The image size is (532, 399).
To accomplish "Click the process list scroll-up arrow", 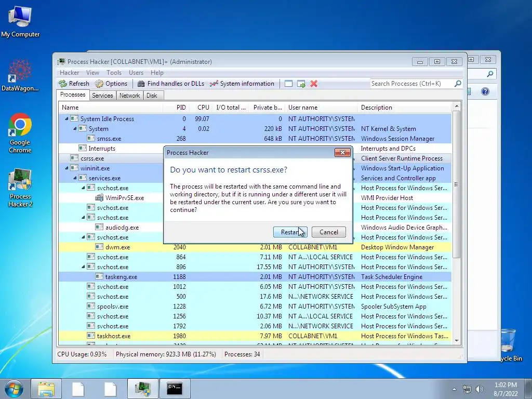I will pyautogui.click(x=457, y=106).
